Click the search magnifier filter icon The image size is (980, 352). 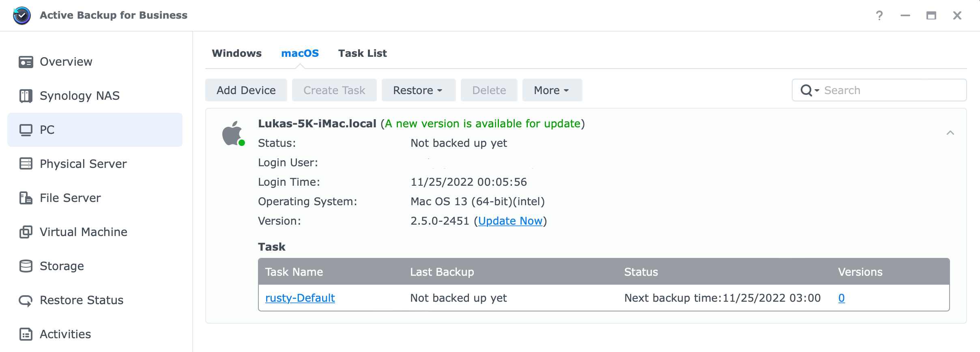(x=810, y=90)
